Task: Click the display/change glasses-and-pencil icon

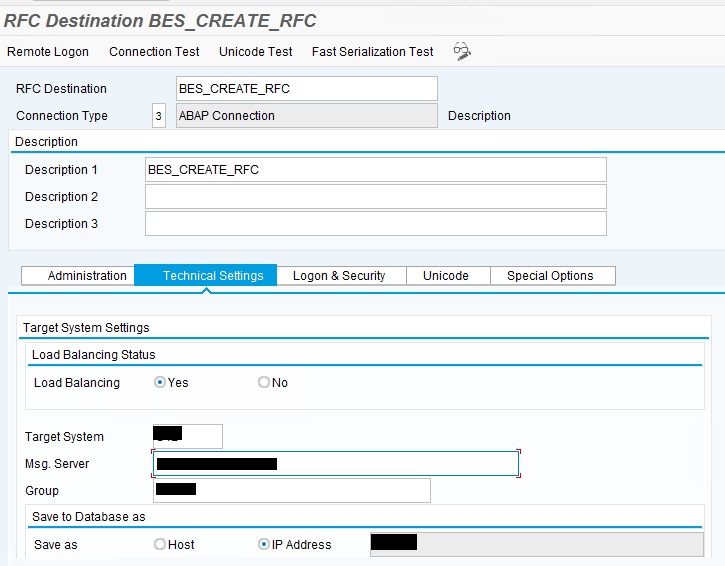Action: tap(462, 51)
